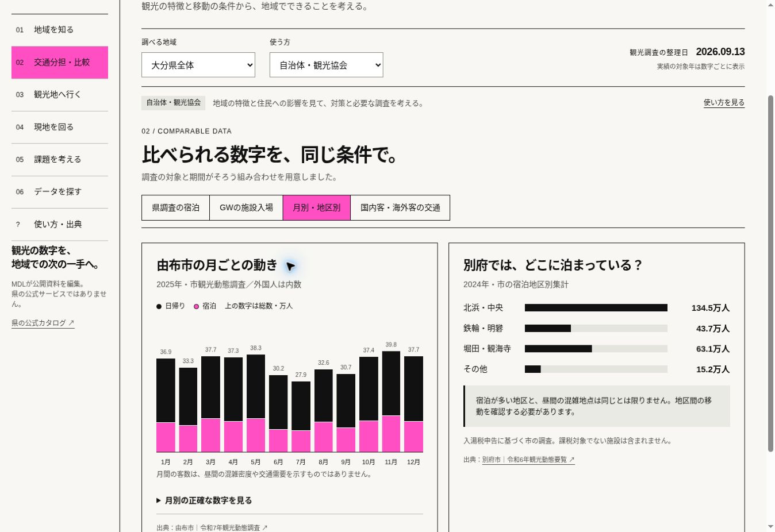Switch to the GWの施設入場 tab
This screenshot has width=775, height=532.
pyautogui.click(x=246, y=207)
